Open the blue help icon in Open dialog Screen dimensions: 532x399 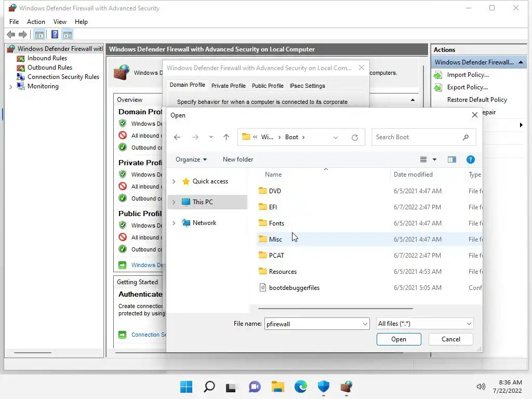pos(471,159)
